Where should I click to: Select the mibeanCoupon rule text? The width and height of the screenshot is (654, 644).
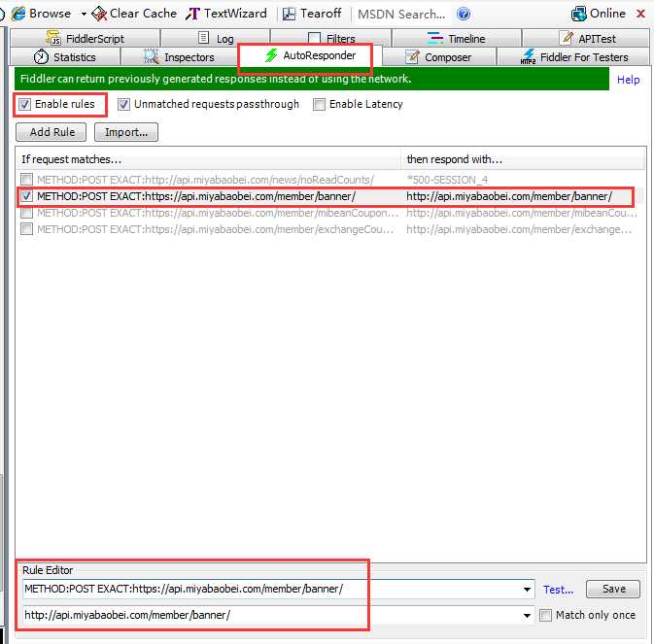click(x=218, y=213)
